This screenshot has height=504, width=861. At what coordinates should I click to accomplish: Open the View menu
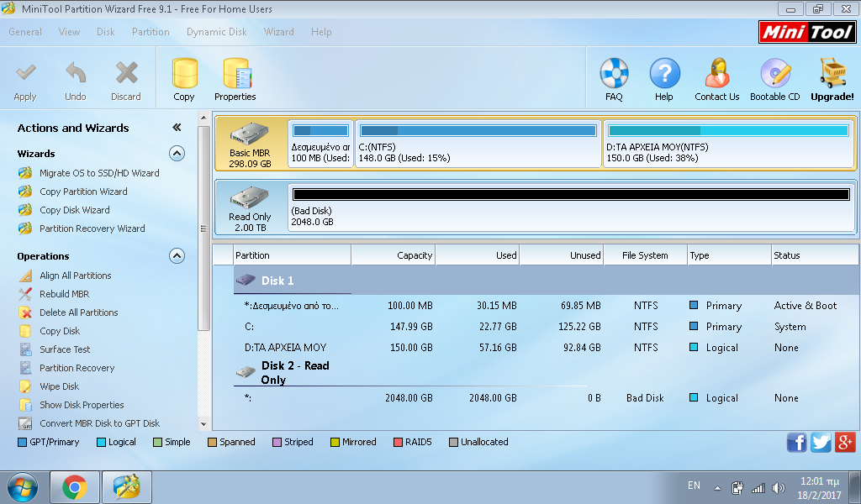pos(69,32)
